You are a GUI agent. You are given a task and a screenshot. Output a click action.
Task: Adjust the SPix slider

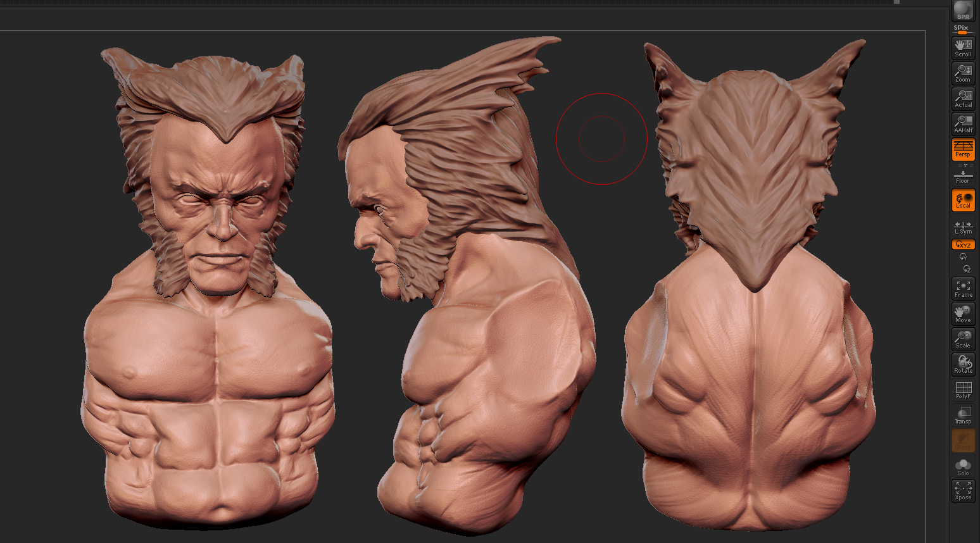[962, 29]
